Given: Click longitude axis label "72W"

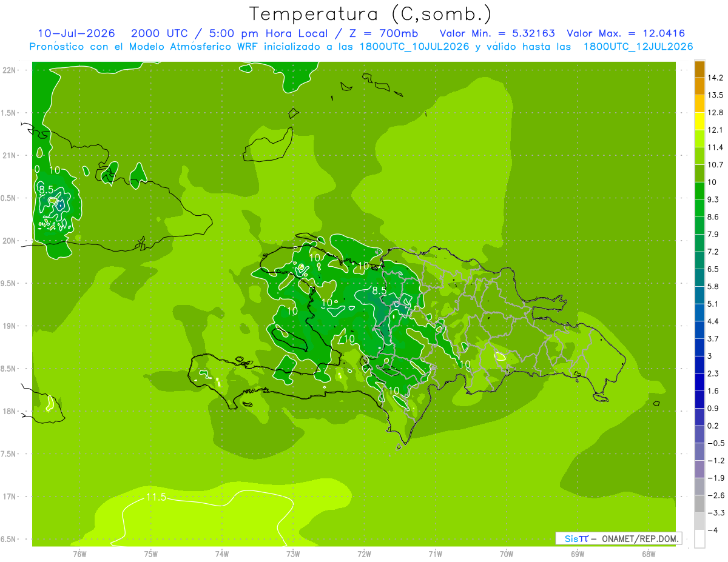Looking at the screenshot, I should pyautogui.click(x=364, y=554).
